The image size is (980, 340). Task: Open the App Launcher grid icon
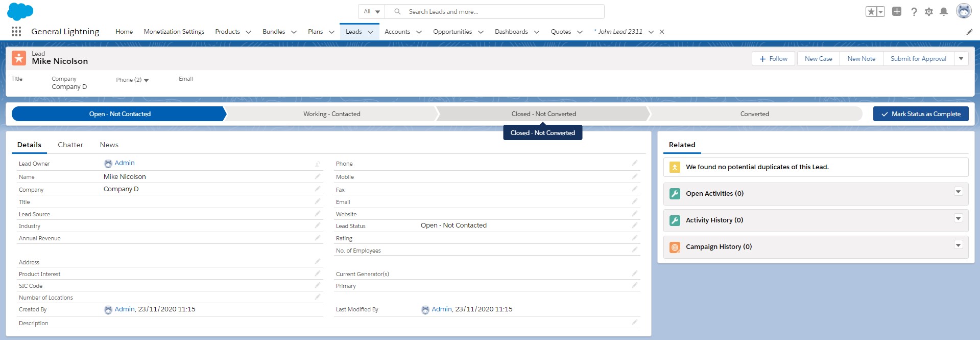coord(16,32)
